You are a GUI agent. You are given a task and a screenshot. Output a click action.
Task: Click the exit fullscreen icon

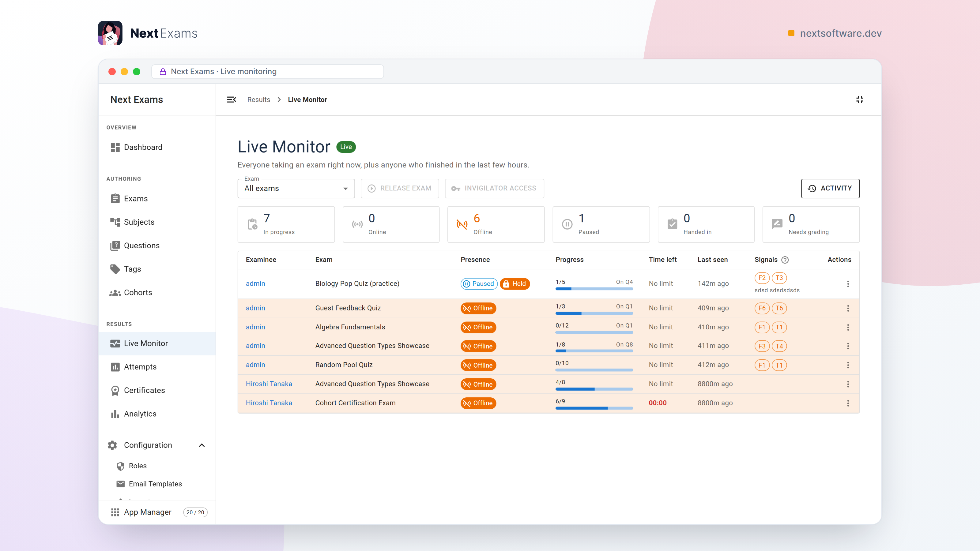click(859, 99)
